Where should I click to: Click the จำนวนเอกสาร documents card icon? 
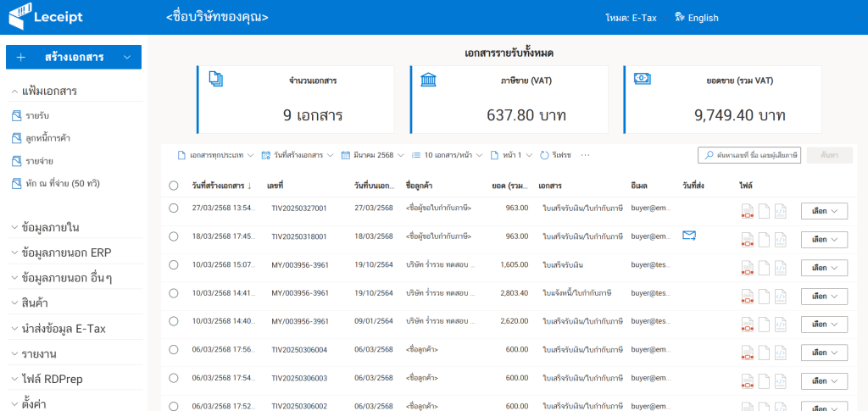click(215, 79)
